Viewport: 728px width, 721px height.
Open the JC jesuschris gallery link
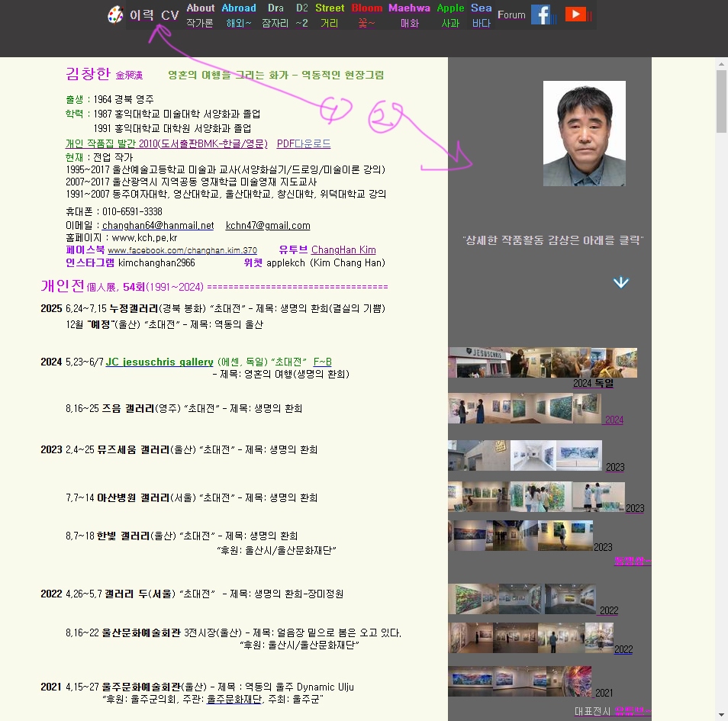pyautogui.click(x=159, y=362)
